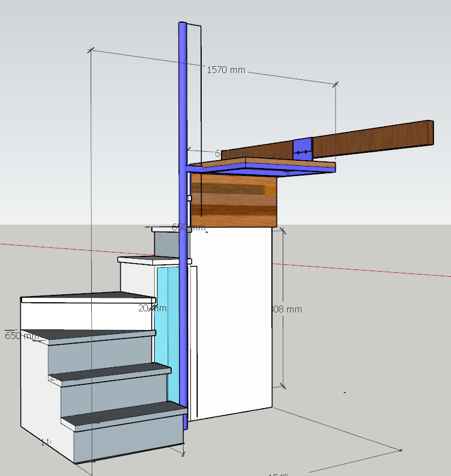
Task: Click the 650 mm label beside the blue pole
Action: click(189, 227)
